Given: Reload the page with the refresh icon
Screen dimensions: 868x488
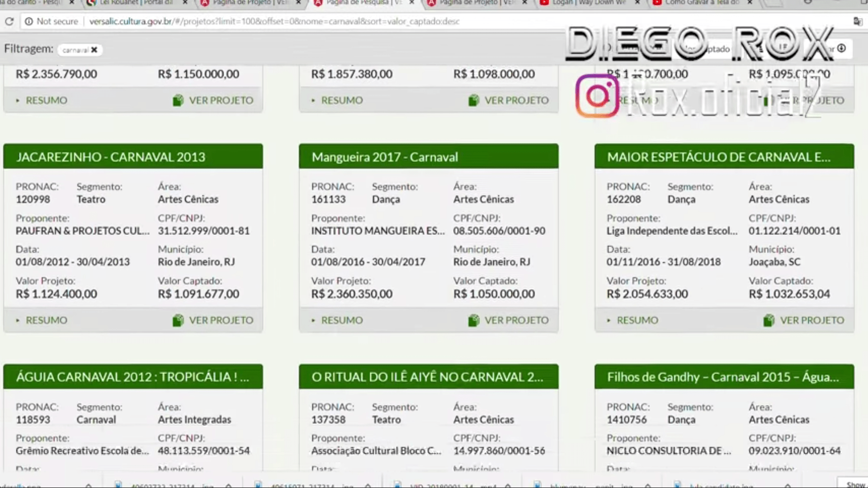Looking at the screenshot, I should coord(9,21).
